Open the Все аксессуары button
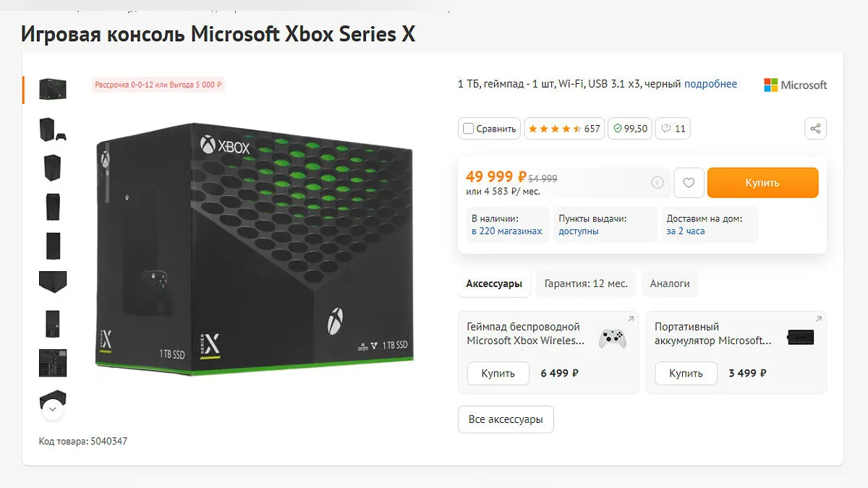This screenshot has width=868, height=488. [506, 419]
